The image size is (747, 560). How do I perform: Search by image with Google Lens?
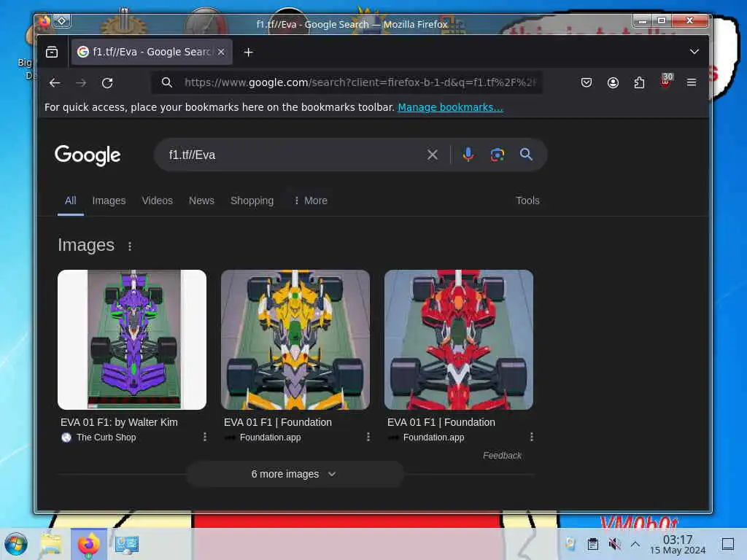(x=498, y=155)
